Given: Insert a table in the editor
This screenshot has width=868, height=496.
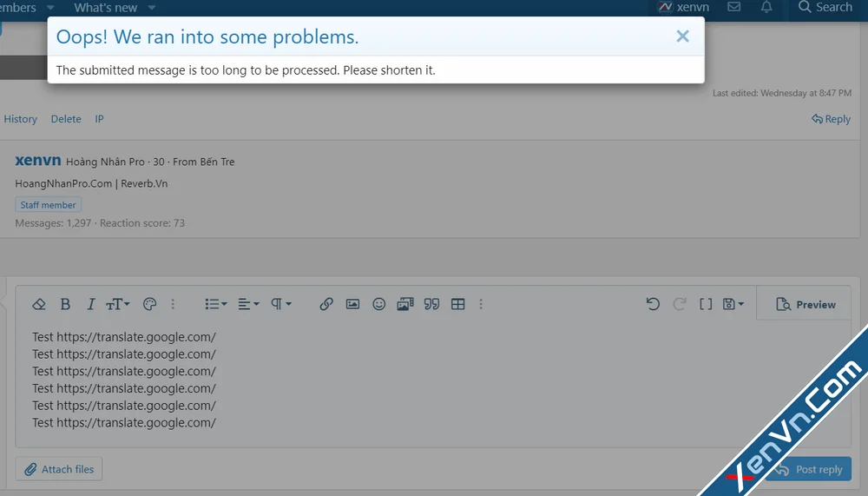Looking at the screenshot, I should 457,304.
